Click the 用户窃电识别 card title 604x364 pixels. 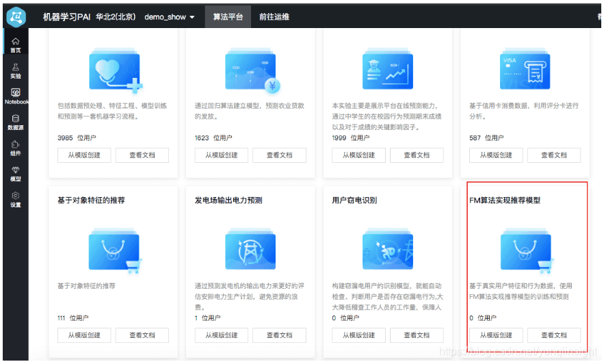[x=354, y=200]
